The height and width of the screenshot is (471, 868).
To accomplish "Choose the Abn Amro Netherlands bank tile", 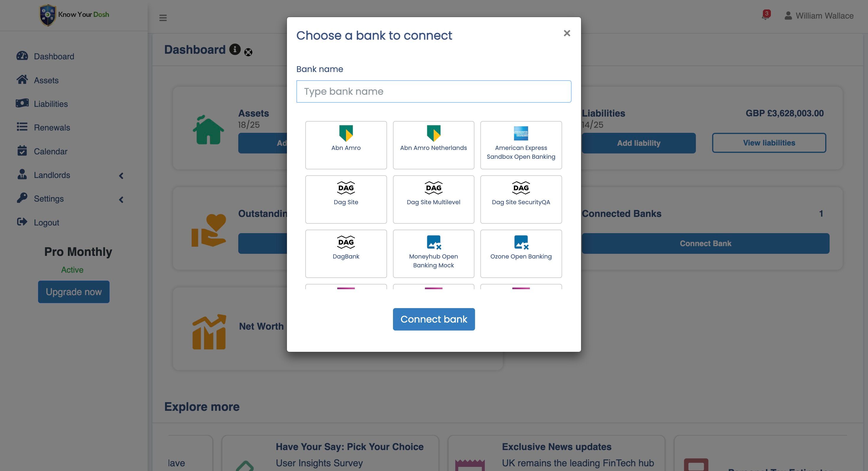I will point(433,145).
